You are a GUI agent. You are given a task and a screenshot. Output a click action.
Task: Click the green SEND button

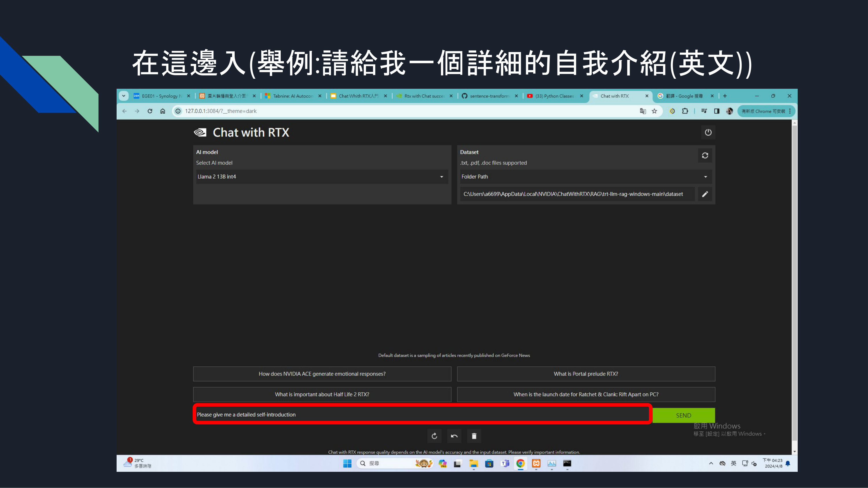click(684, 415)
